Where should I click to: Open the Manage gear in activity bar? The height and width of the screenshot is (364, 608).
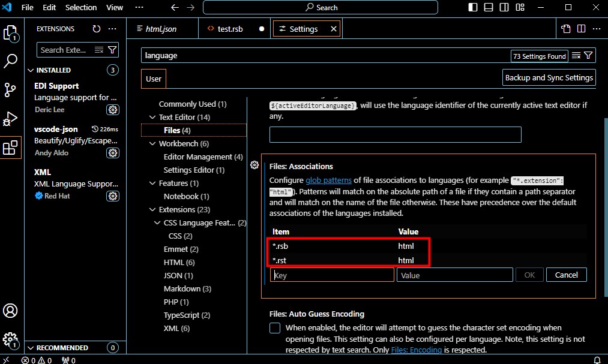(10, 340)
